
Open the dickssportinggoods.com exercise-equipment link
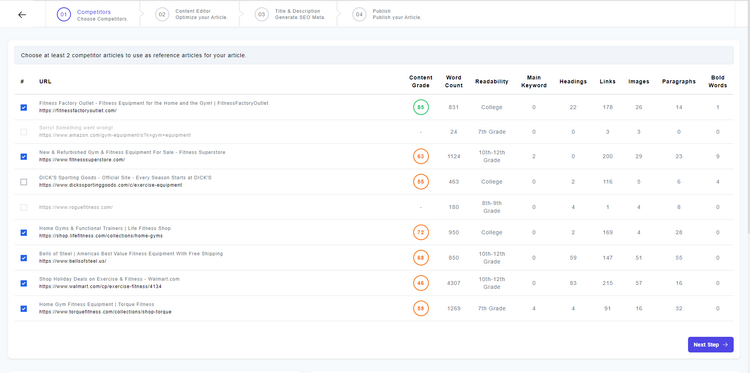point(110,186)
